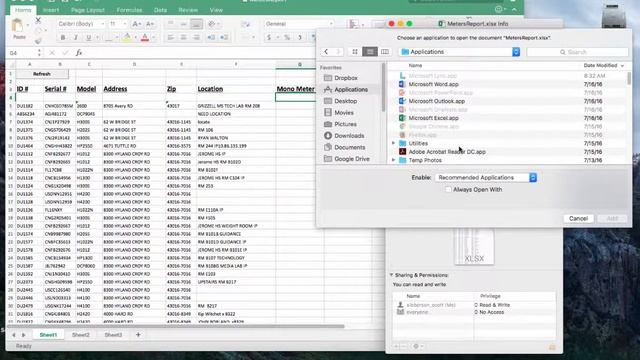Click the orientation icon in ribbon
Viewport: 640px width, 360px height.
click(212, 24)
